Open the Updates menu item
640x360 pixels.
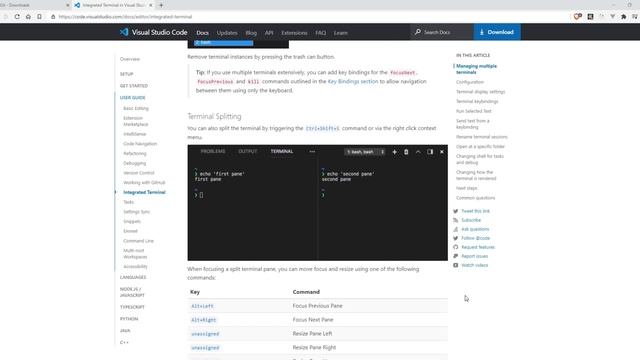tap(227, 33)
